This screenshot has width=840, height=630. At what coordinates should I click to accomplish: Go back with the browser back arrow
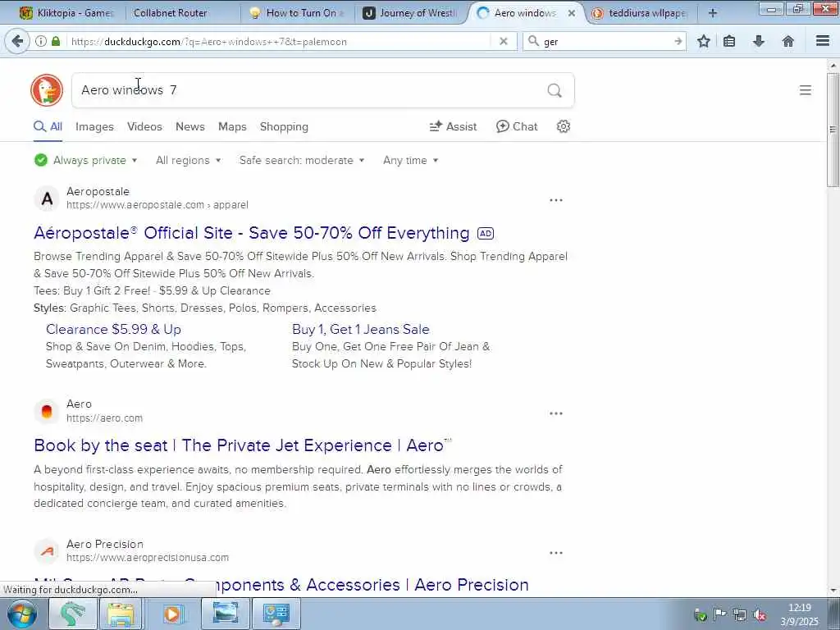(17, 41)
